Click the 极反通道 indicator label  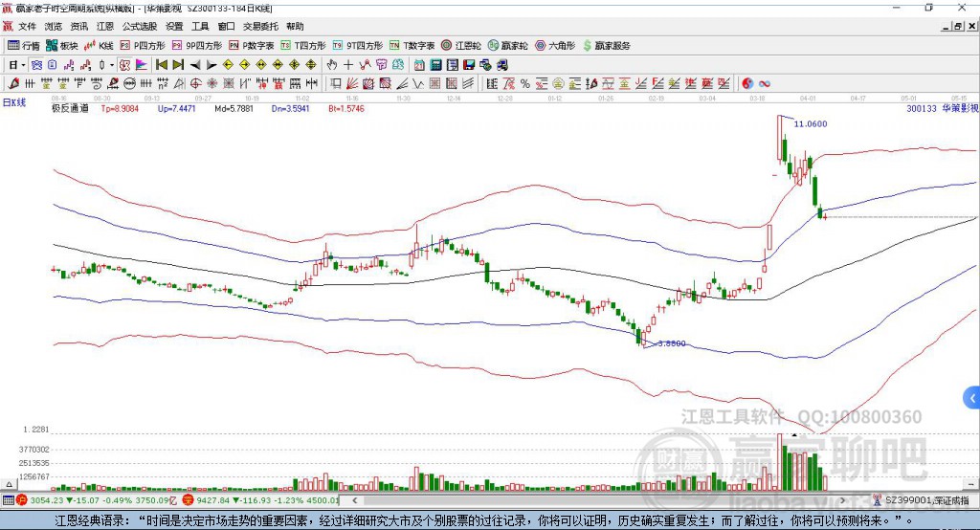(x=70, y=108)
